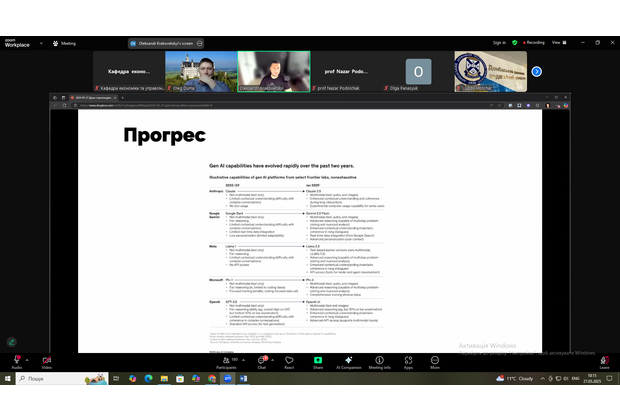Show next participants with right arrow

[536, 71]
